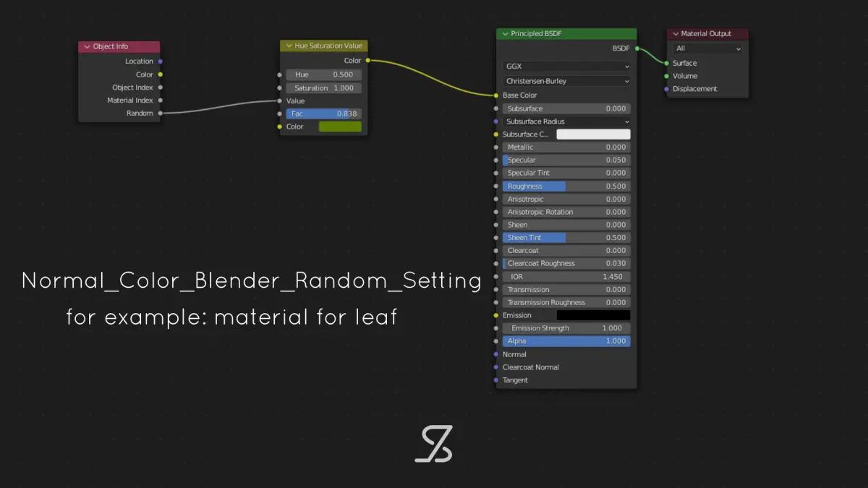Image resolution: width=868 pixels, height=488 pixels.
Task: Click the Displacement input socket
Action: pos(666,89)
